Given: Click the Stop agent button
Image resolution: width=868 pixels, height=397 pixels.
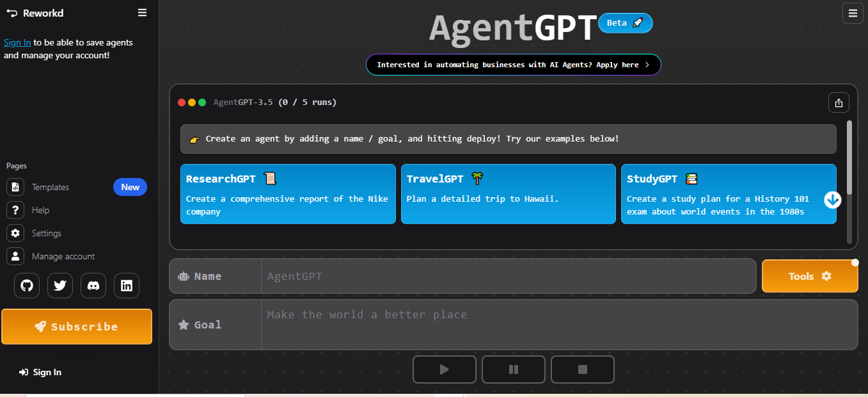Looking at the screenshot, I should 583,369.
